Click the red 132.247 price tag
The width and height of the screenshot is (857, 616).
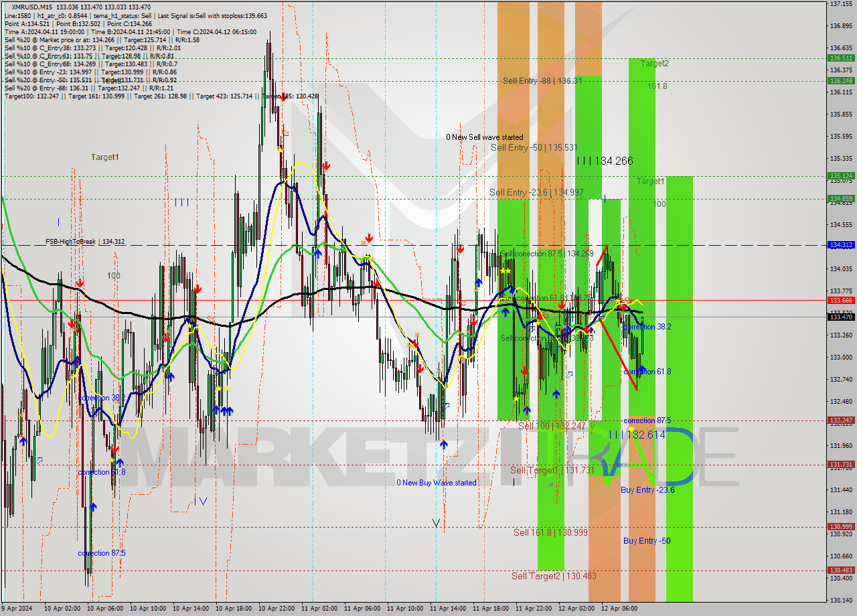tap(842, 420)
